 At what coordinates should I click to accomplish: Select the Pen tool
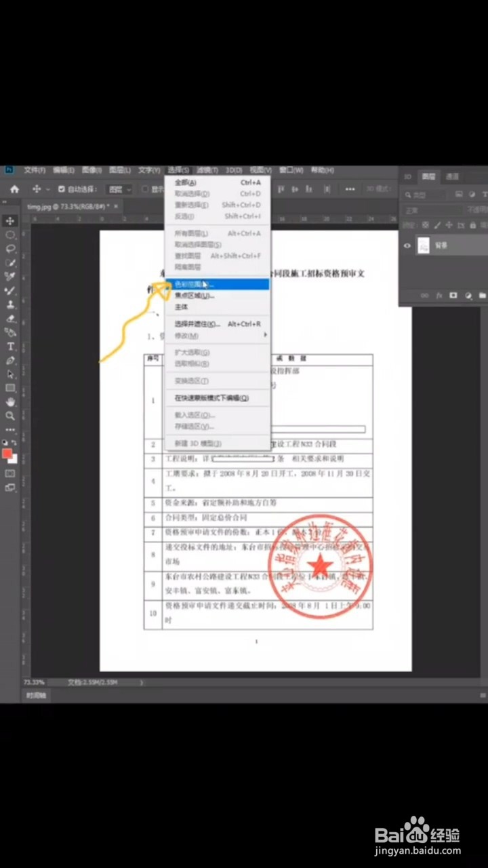pos(10,360)
